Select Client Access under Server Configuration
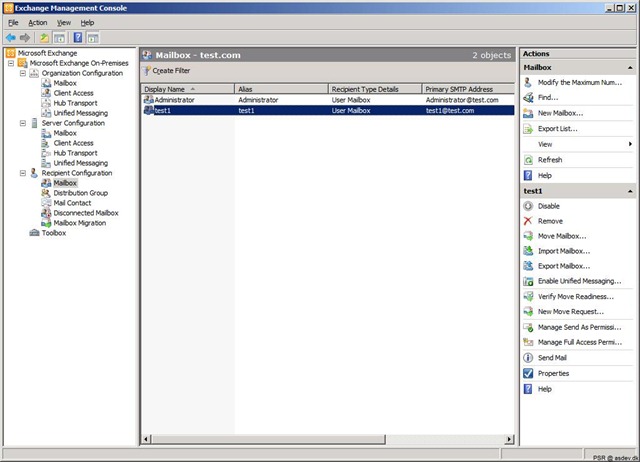Image resolution: width=640 pixels, height=462 pixels. 73,143
